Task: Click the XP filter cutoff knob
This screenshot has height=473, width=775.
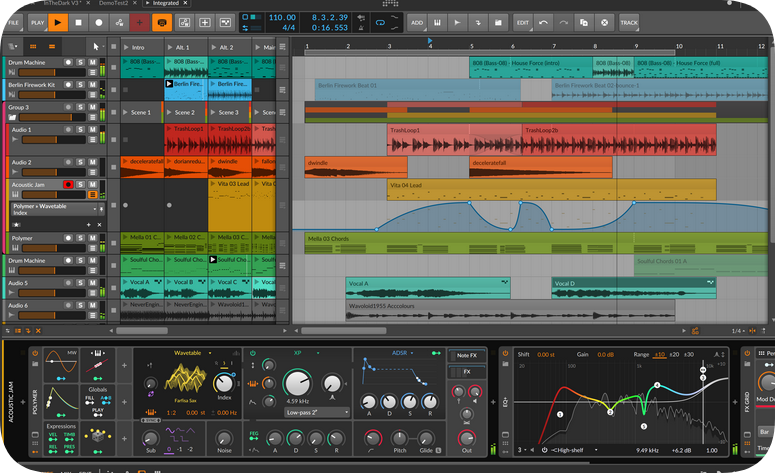Action: coord(297,384)
